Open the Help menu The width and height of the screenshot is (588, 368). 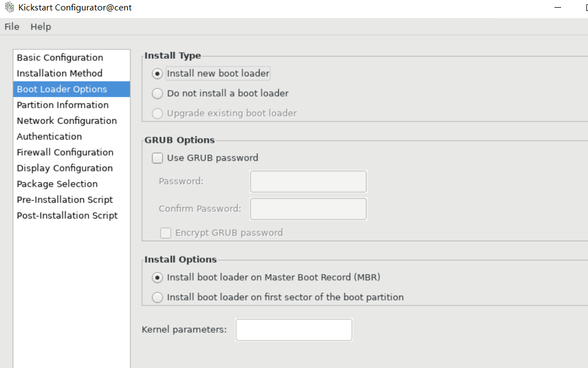pyautogui.click(x=41, y=26)
